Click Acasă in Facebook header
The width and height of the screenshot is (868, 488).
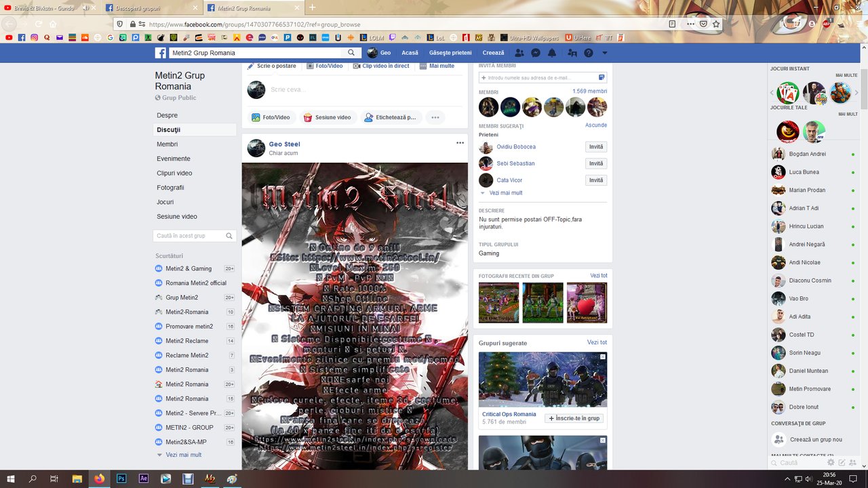point(410,53)
